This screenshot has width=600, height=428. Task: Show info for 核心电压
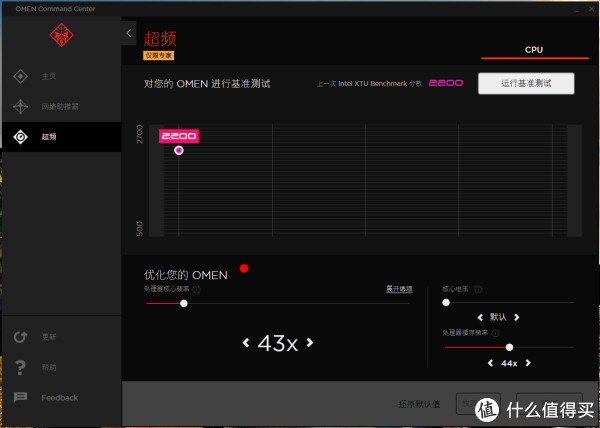pos(478,289)
